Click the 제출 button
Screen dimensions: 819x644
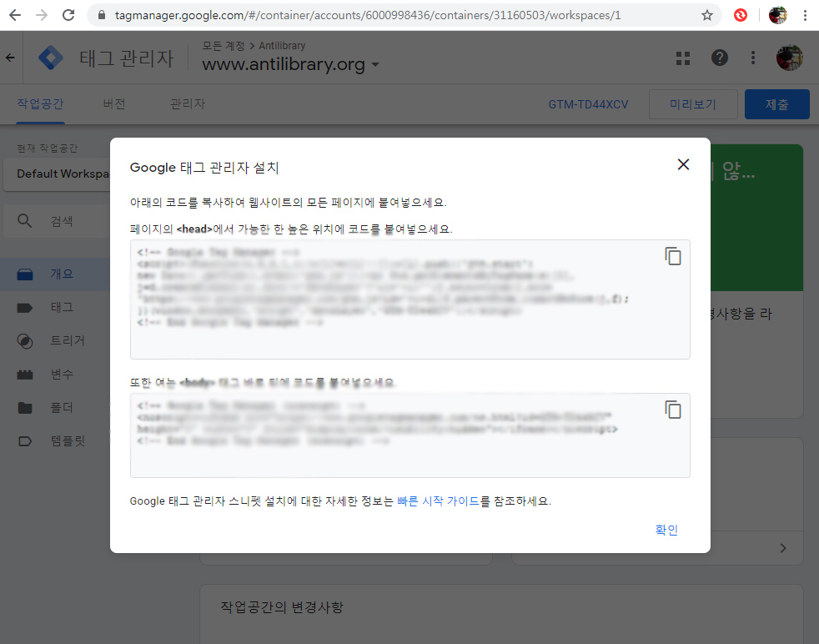click(776, 104)
